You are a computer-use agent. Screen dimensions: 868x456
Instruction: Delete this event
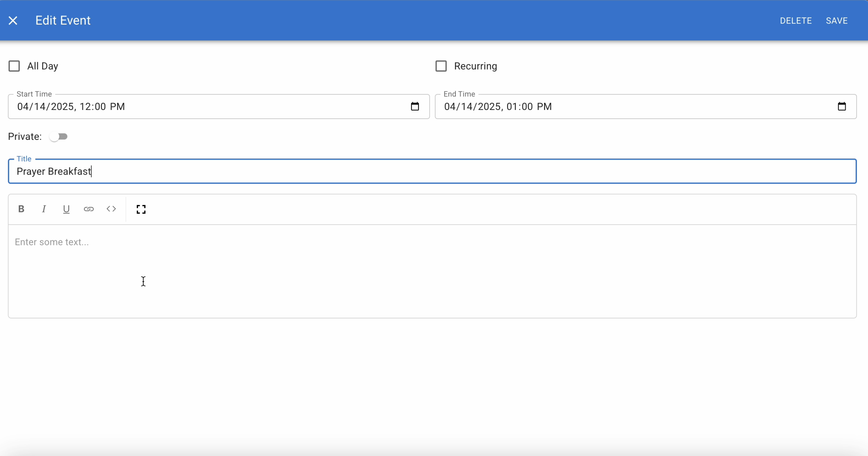tap(796, 20)
